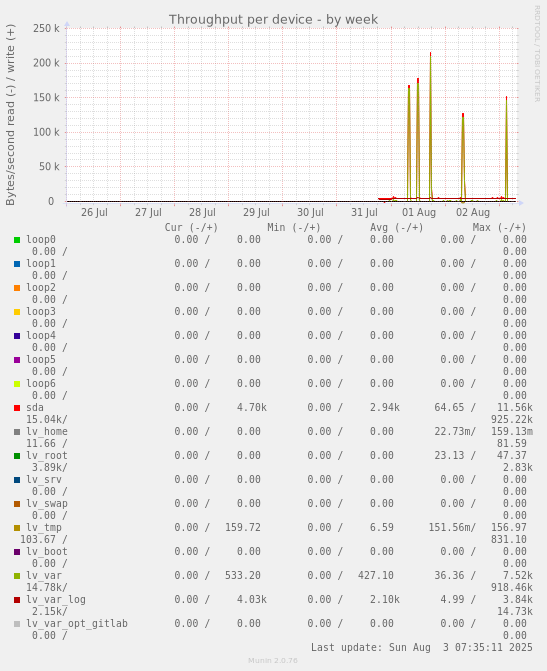Click the sda max value 925.22k
Image resolution: width=547 pixels, height=671 pixels.
coord(512,419)
